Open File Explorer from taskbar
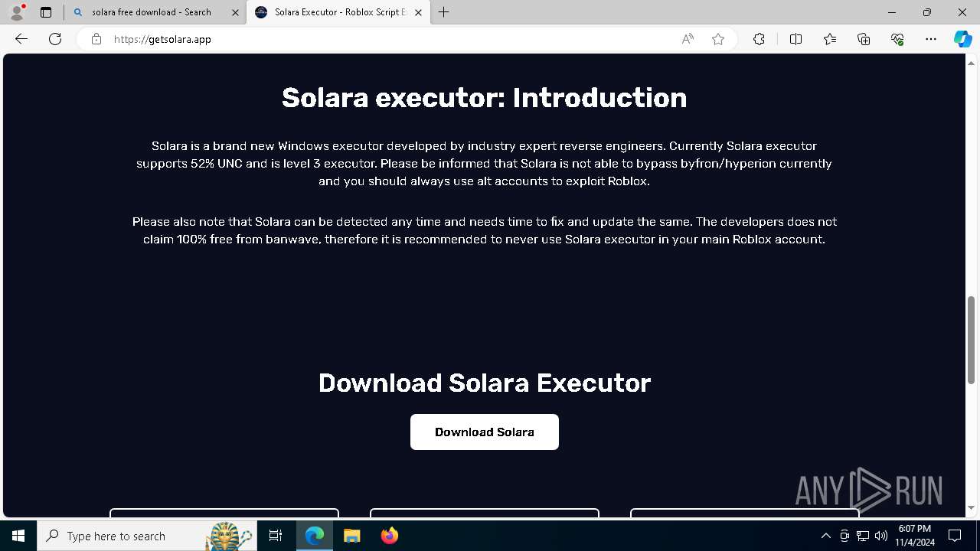This screenshot has height=551, width=980. [351, 536]
